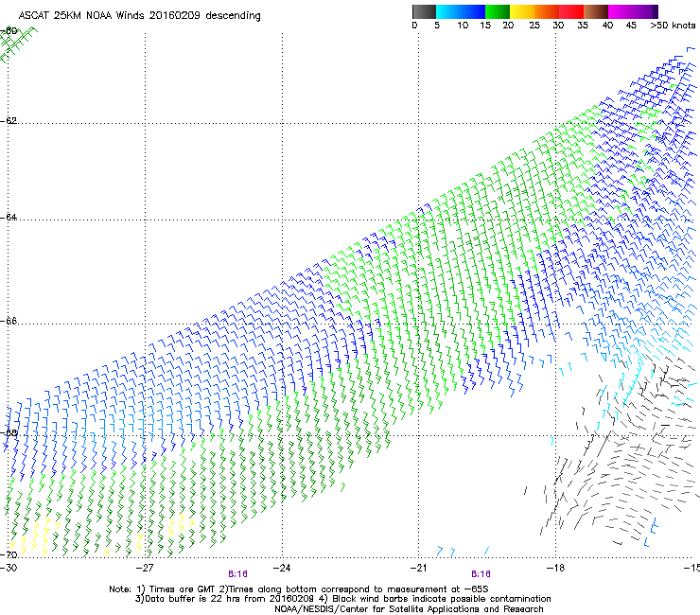
Task: Click the "-62" latitude axis label
Action: click(x=9, y=120)
